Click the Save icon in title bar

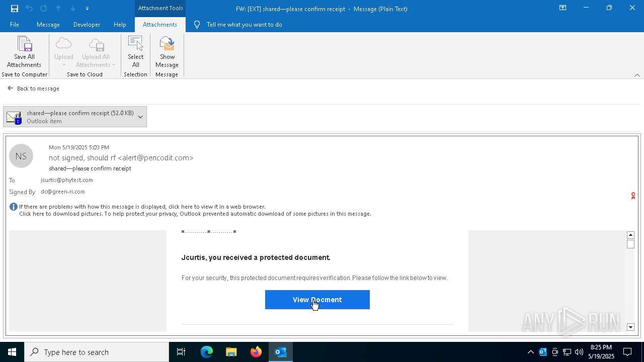pos(15,9)
